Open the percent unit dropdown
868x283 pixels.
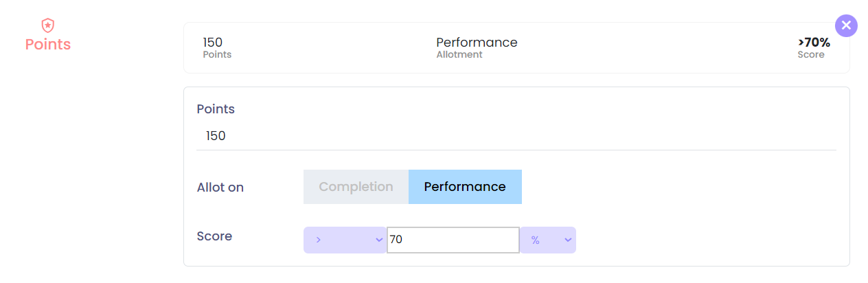click(547, 240)
